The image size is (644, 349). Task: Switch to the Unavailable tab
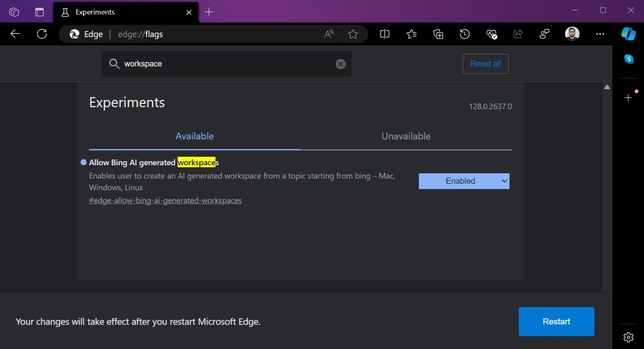point(405,136)
